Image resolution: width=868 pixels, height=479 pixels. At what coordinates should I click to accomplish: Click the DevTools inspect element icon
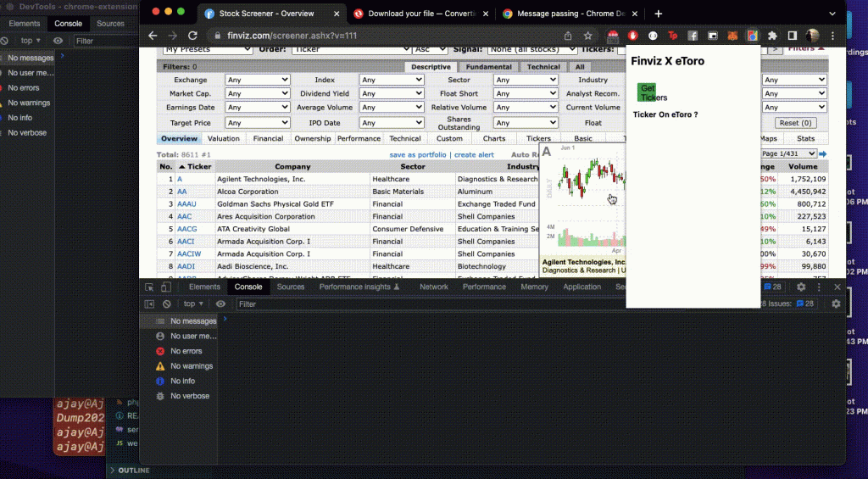(150, 287)
